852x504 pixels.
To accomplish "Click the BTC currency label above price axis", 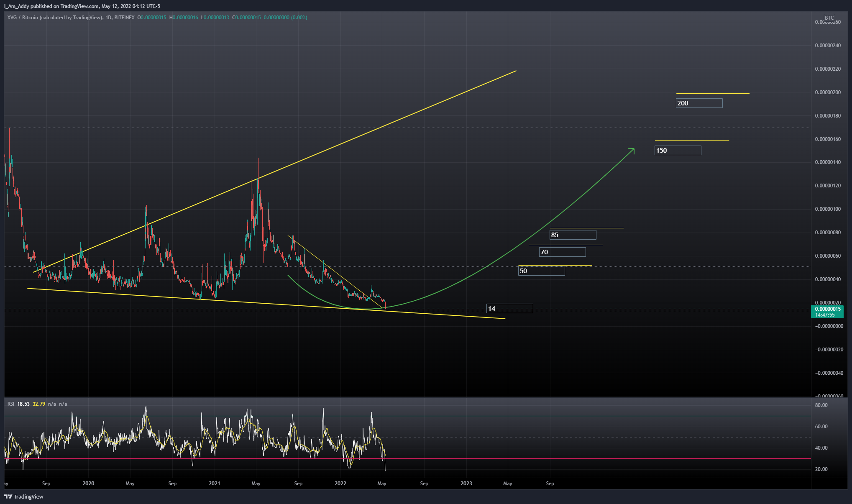I will 829,18.
